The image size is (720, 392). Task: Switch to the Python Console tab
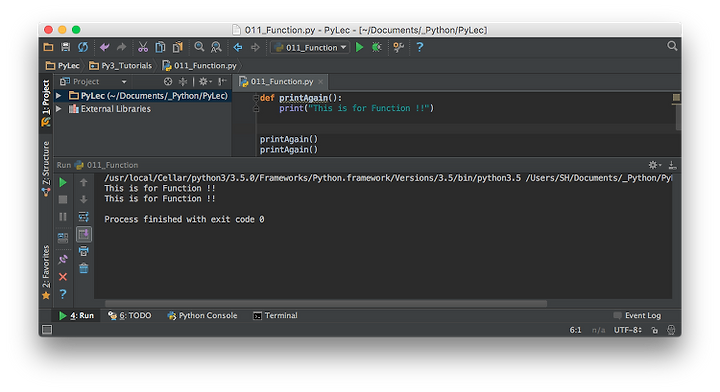coord(202,315)
